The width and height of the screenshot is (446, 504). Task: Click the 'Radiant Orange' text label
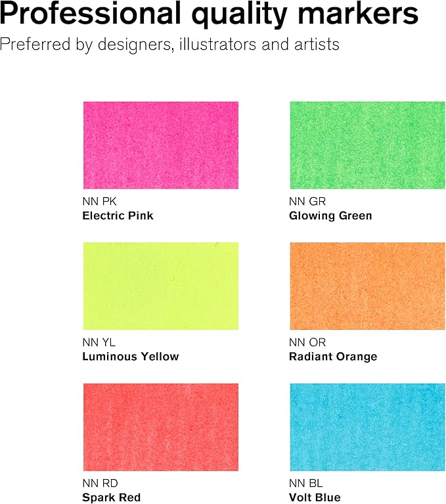tap(333, 356)
